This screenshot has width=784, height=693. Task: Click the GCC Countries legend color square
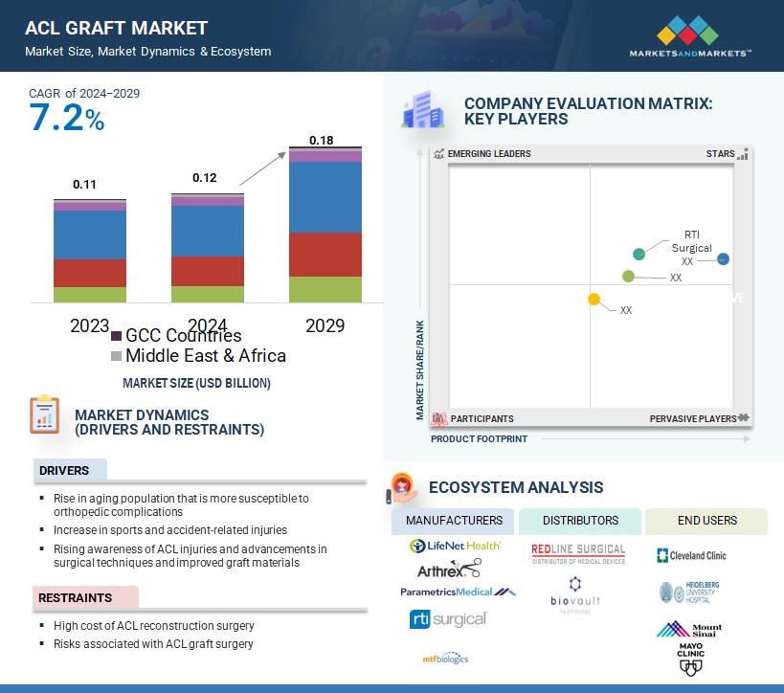tap(117, 336)
